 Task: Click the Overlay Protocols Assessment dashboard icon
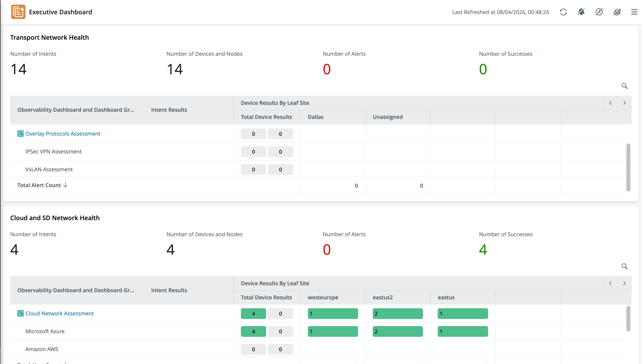coord(20,134)
